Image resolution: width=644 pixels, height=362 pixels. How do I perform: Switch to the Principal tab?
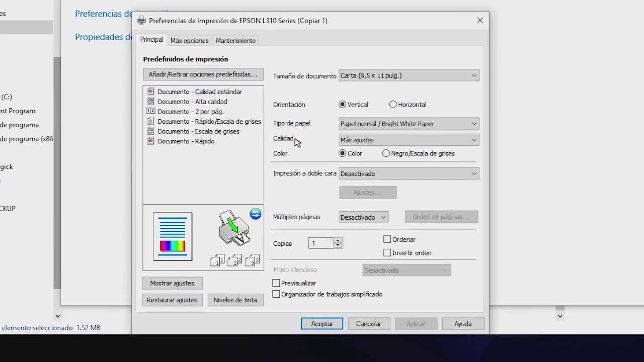point(151,40)
